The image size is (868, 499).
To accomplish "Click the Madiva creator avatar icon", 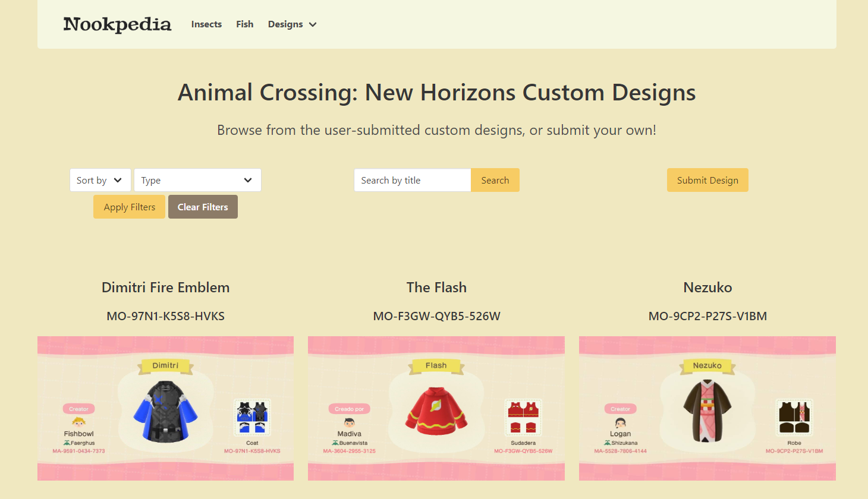I will click(x=350, y=422).
